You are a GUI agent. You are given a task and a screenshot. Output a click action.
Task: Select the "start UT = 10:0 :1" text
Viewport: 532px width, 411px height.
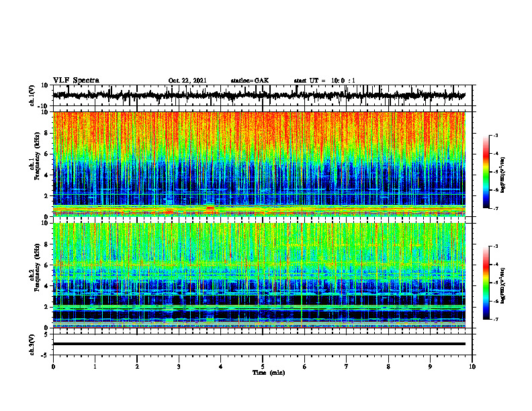324,81
